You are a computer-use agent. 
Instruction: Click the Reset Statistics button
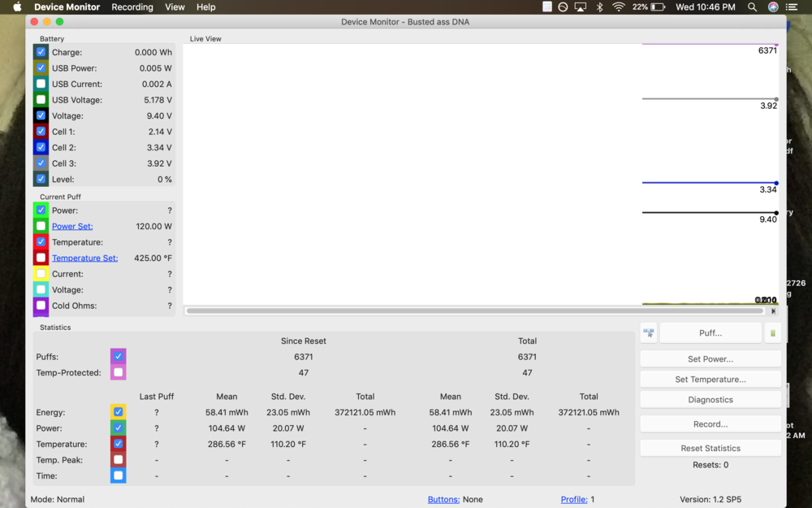pos(710,449)
